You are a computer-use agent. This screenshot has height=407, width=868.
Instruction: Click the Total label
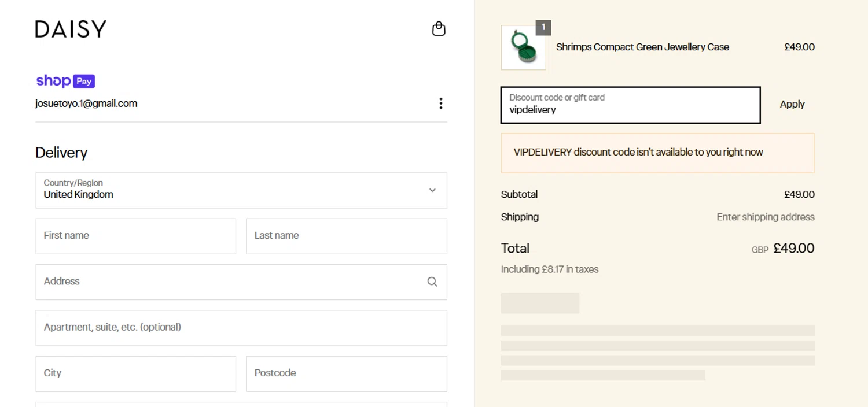coord(515,249)
